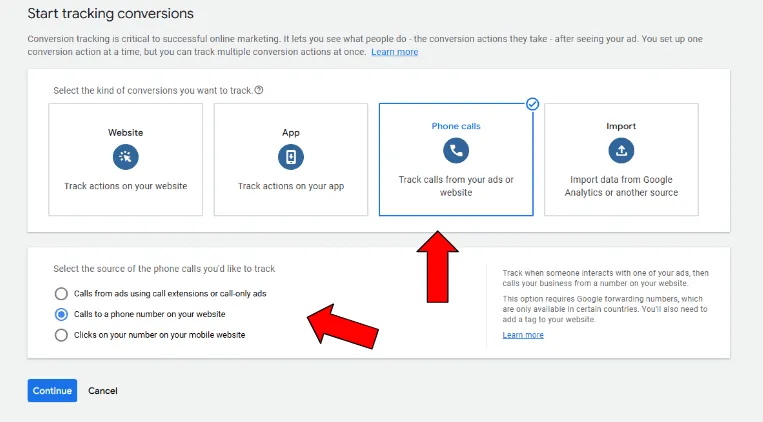Click 'Calls to a phone number on your website' label
Image resolution: width=763 pixels, height=422 pixels.
(x=149, y=314)
